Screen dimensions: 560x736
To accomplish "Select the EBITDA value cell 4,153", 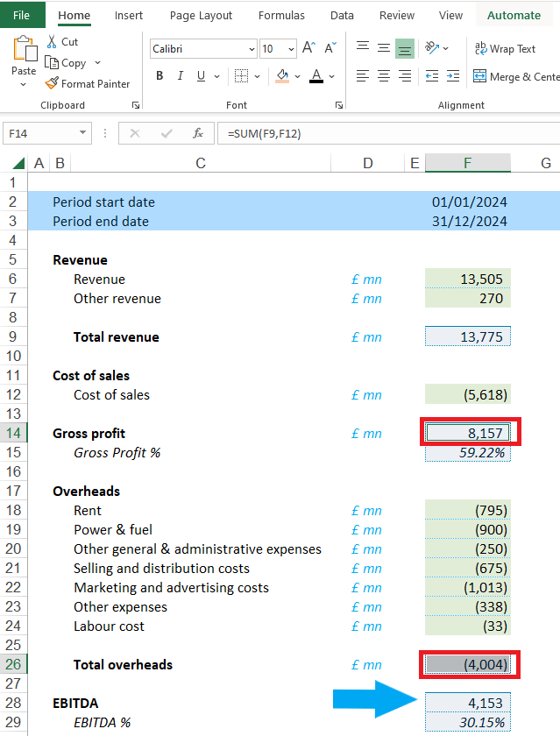I will point(467,703).
